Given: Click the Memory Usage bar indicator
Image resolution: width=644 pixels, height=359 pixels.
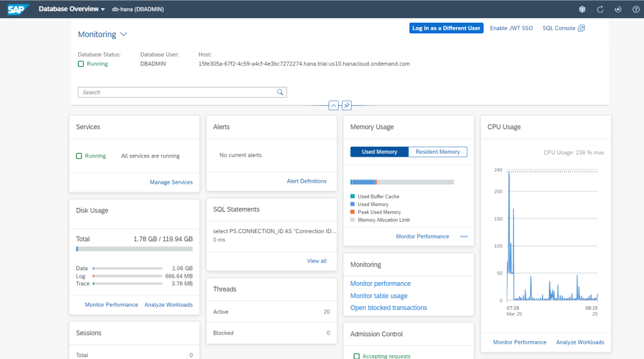Looking at the screenshot, I should 402,182.
